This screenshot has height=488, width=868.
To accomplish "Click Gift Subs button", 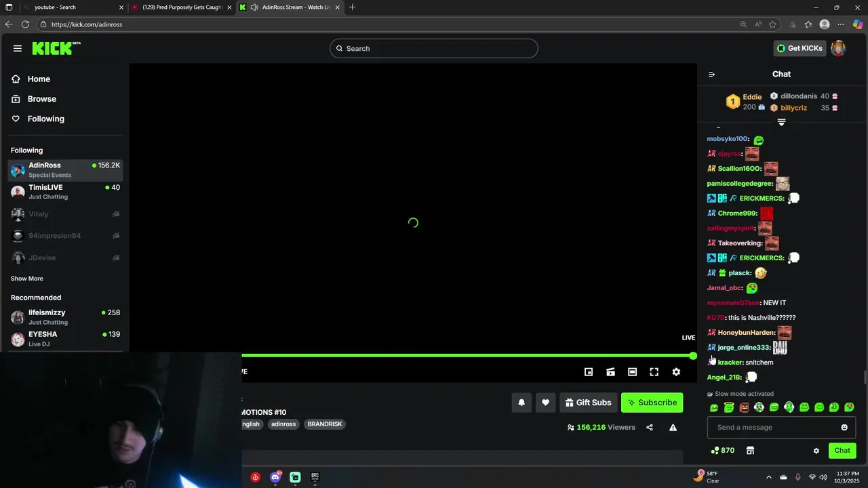I will coord(588,403).
